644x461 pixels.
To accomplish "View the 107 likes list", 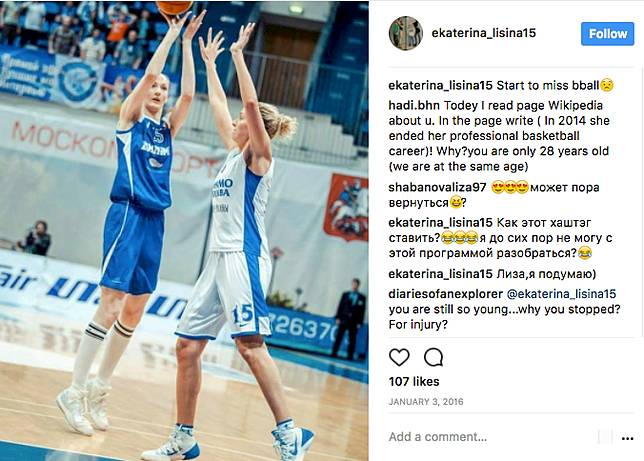I will [414, 381].
